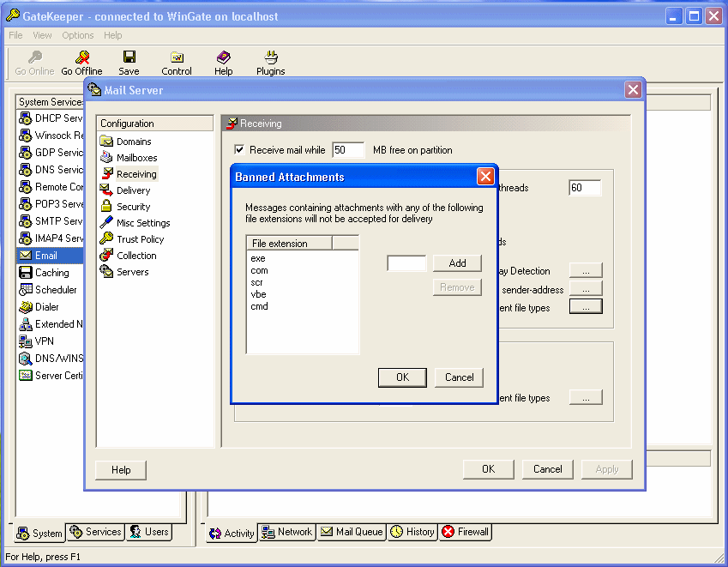Select the Misc Settings icon

[x=107, y=222]
